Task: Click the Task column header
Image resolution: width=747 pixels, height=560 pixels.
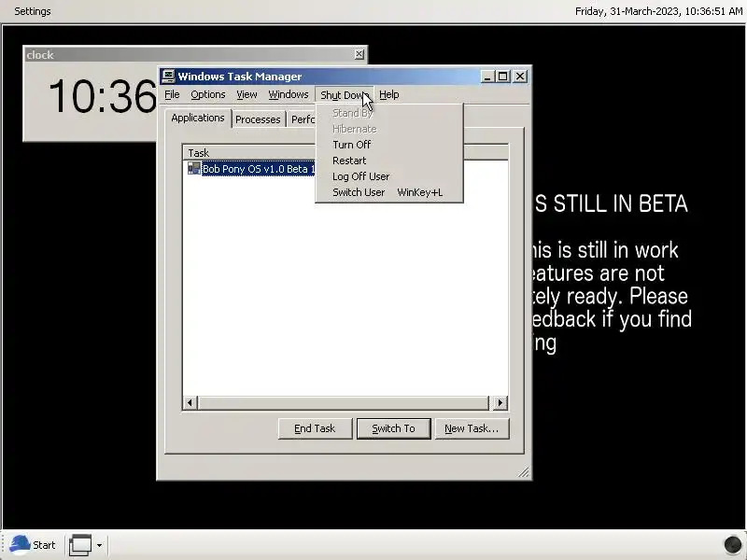Action: click(248, 153)
